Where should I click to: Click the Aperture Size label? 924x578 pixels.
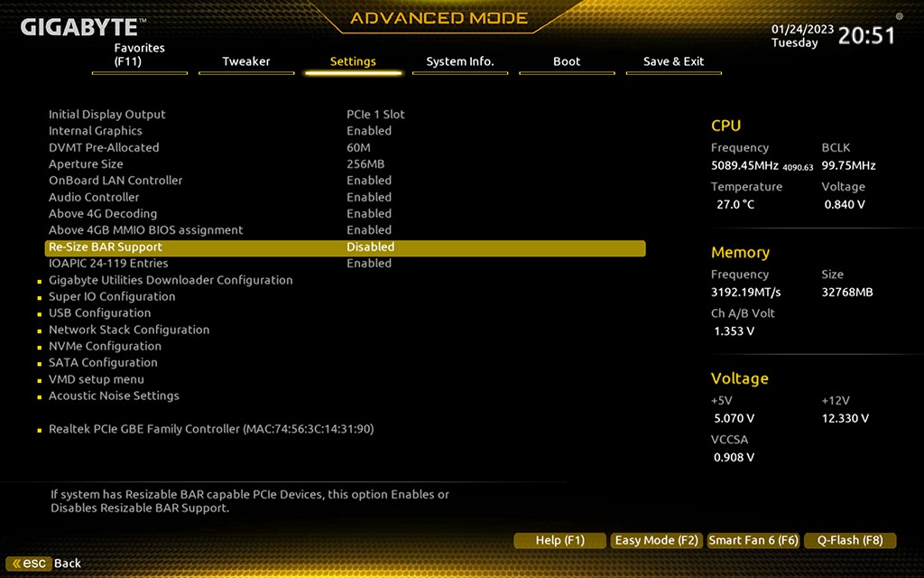86,164
